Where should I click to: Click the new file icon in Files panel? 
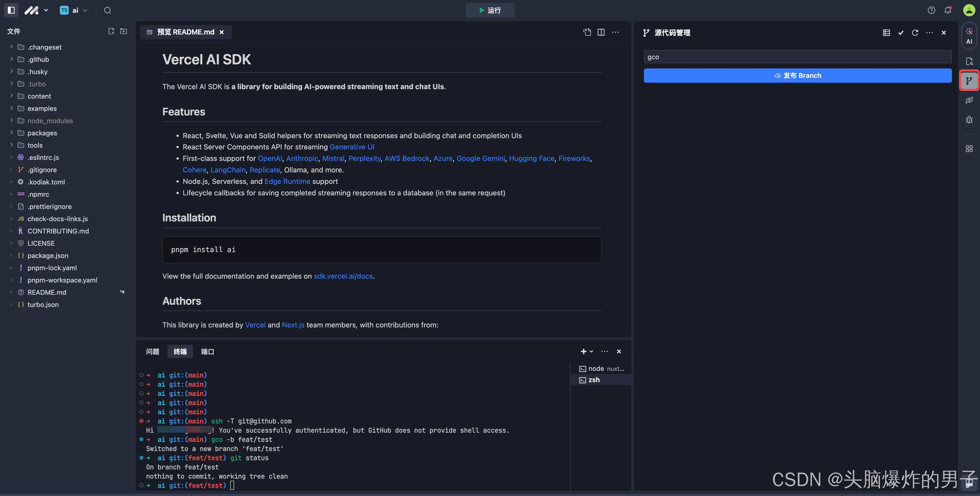(111, 31)
